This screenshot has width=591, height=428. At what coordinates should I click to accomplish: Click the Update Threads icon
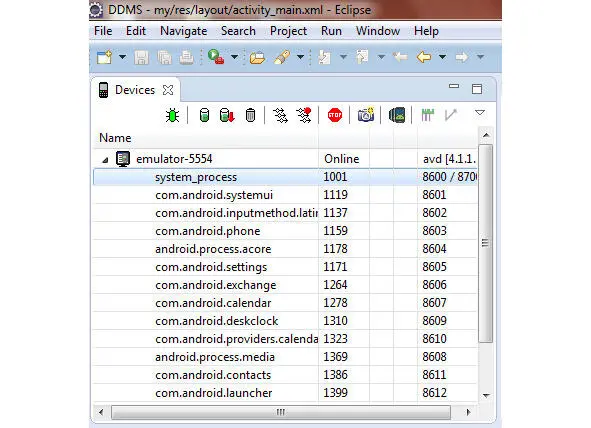coord(280,115)
